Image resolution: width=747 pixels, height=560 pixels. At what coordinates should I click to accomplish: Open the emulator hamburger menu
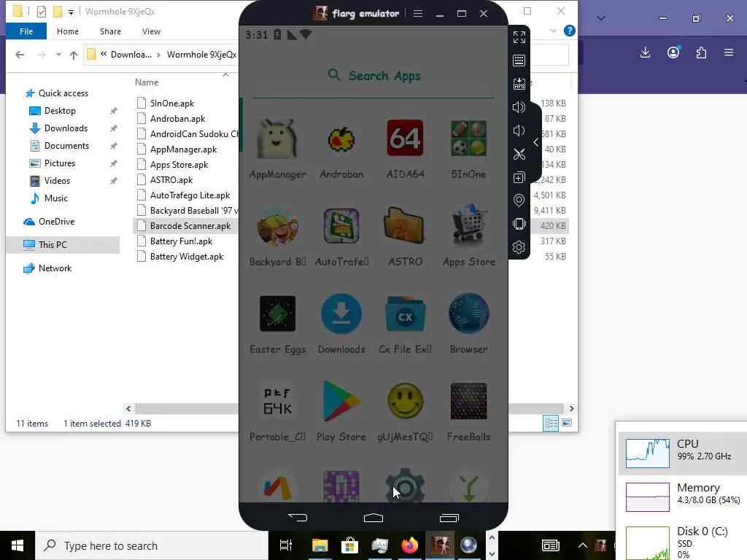418,13
